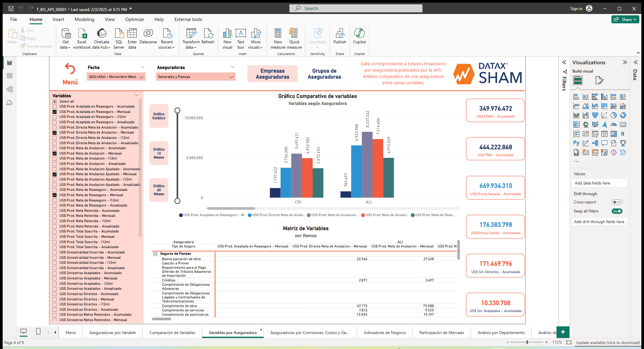Open the Aseguradoras dropdown showing Generales y Fianzas
Viewport: 644px width, 349px height.
coord(232,77)
